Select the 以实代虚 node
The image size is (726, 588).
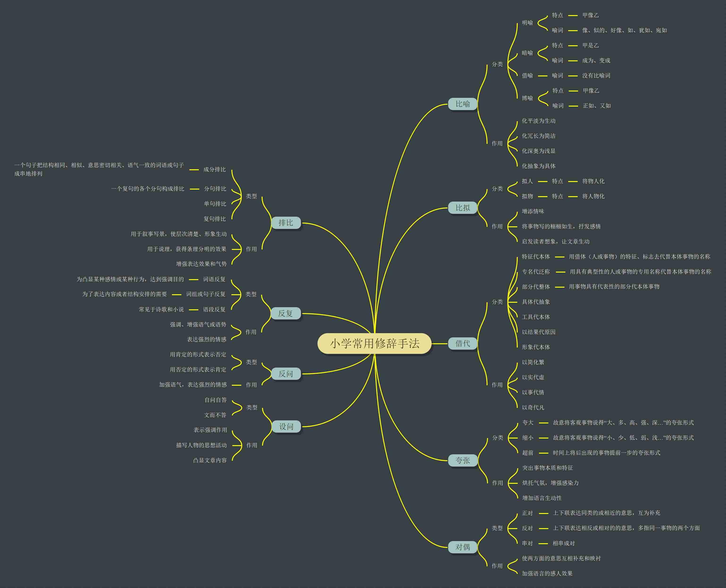click(x=533, y=377)
